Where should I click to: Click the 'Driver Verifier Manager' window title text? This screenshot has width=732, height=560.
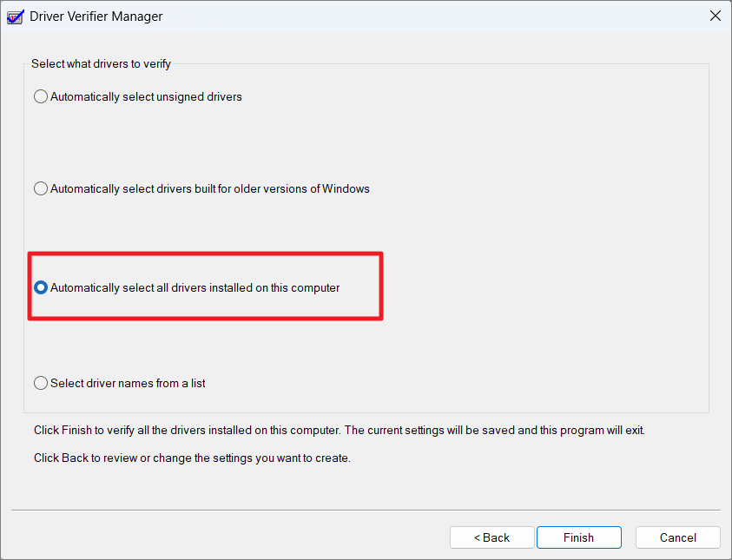coord(96,16)
